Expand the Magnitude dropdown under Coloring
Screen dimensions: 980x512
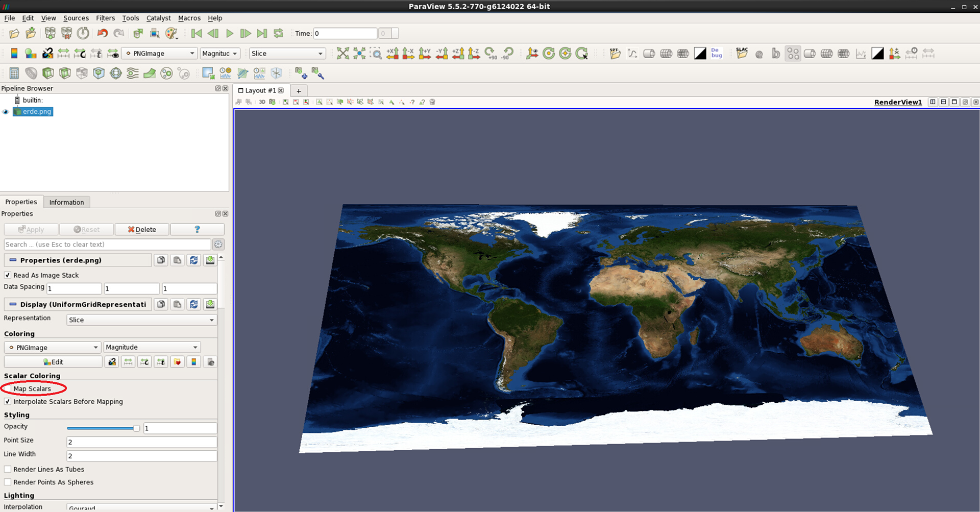[152, 348]
